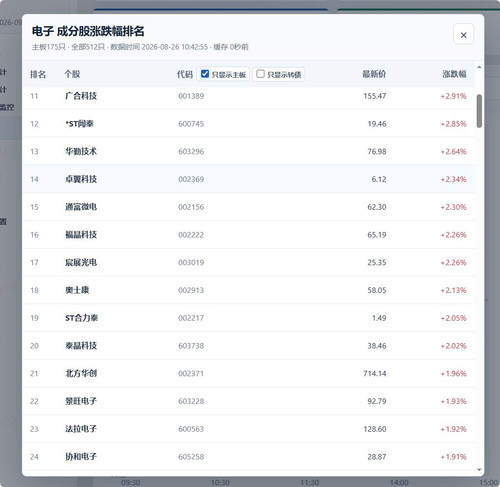Select stock 华勤技术 in row 13
The width and height of the screenshot is (500, 487).
(81, 151)
